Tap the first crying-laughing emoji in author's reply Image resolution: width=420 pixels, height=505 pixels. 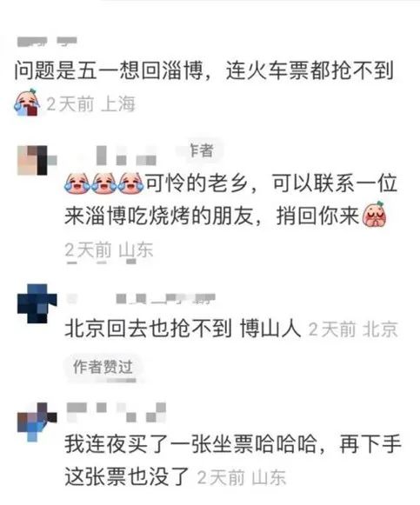[x=77, y=183]
